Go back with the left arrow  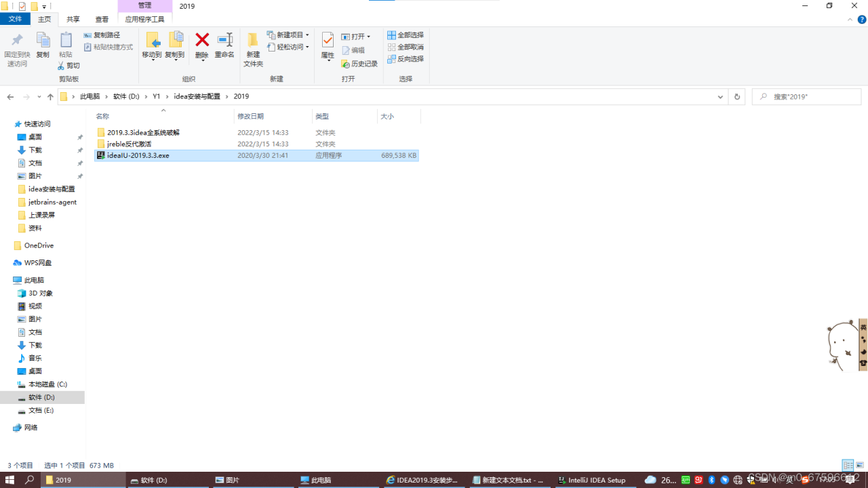pyautogui.click(x=10, y=97)
